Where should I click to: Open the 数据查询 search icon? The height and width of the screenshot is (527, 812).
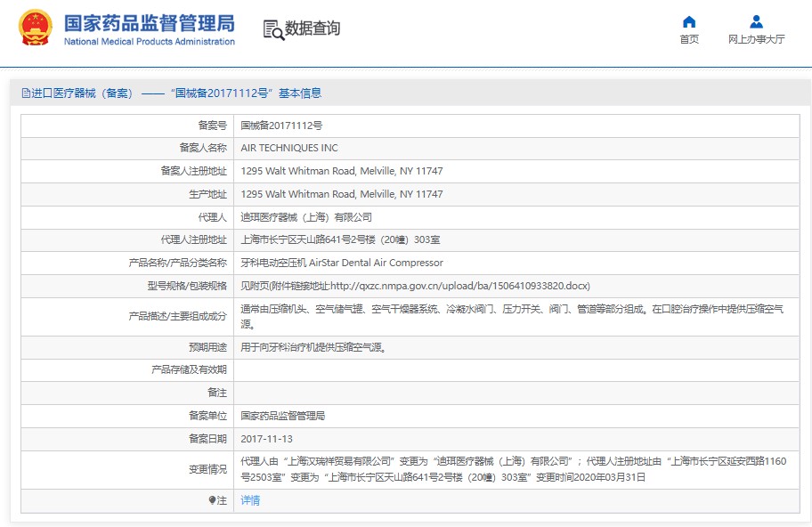(x=274, y=29)
